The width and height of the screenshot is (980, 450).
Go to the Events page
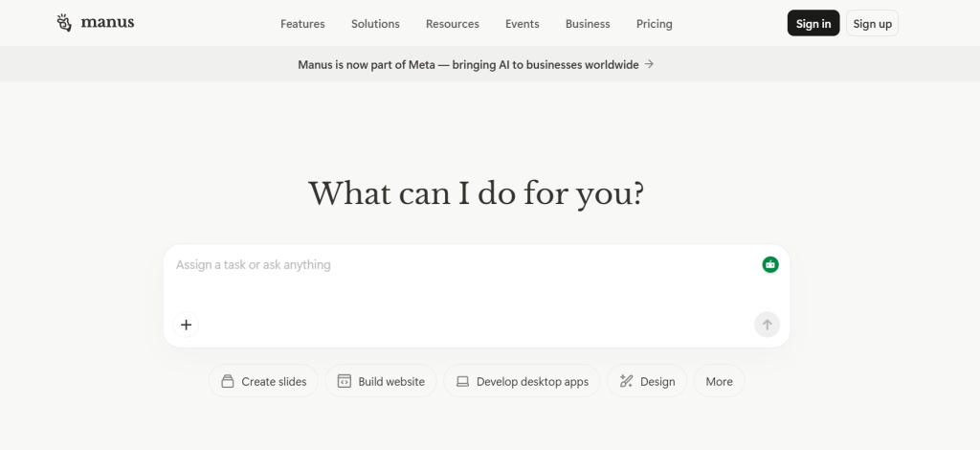click(x=523, y=24)
